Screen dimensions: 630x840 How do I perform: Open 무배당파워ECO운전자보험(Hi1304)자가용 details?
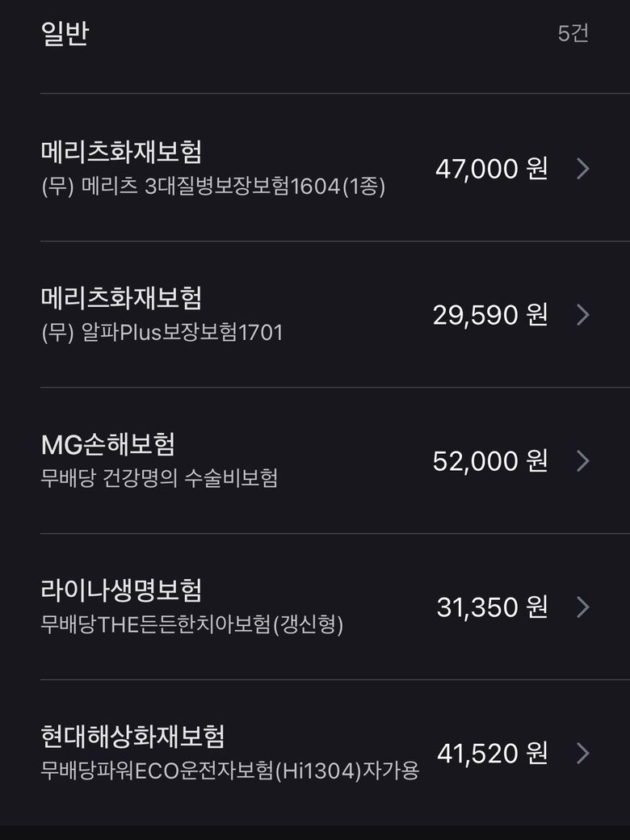(230, 771)
